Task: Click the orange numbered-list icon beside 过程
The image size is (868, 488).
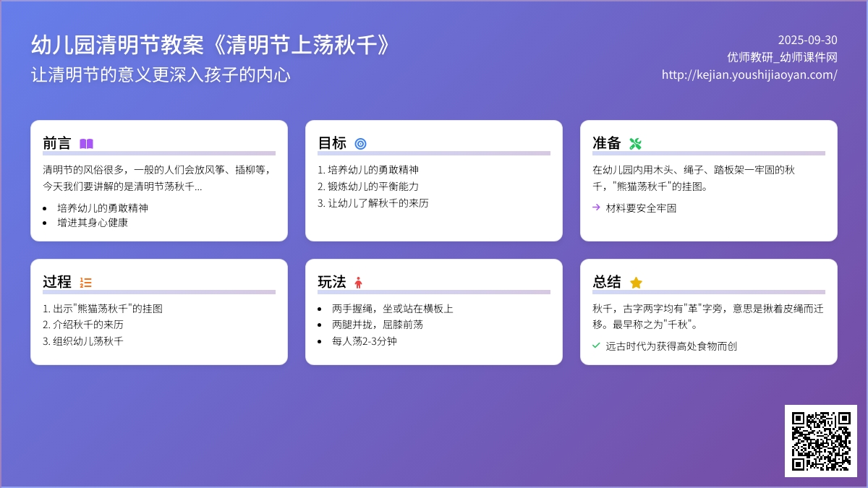Action: pos(86,283)
